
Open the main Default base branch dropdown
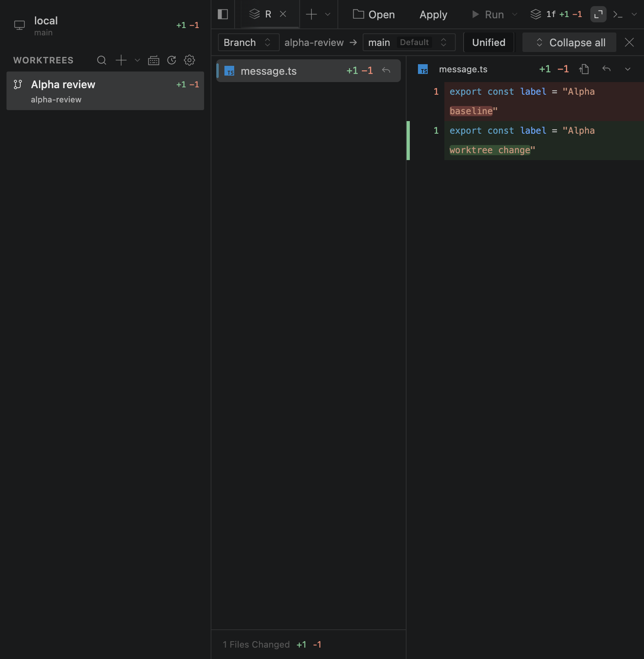(409, 42)
